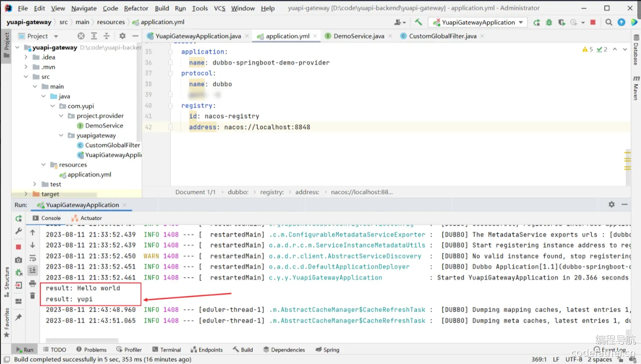Expand all items in the Project tree
This screenshot has width=641, height=364.
point(94,36)
